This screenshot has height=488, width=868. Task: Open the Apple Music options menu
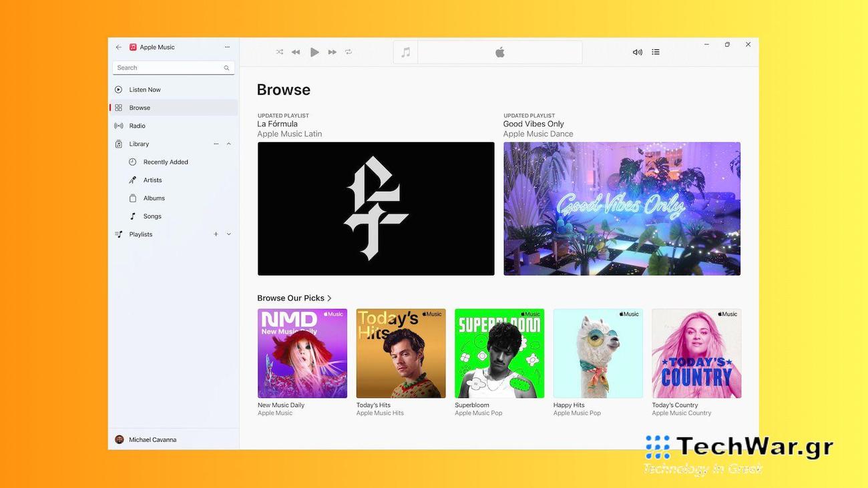[227, 47]
